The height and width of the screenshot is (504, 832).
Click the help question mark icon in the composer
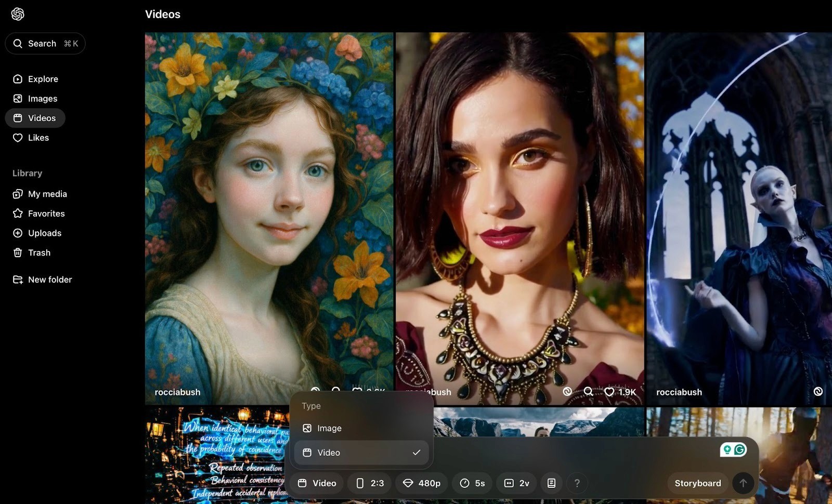tap(577, 483)
